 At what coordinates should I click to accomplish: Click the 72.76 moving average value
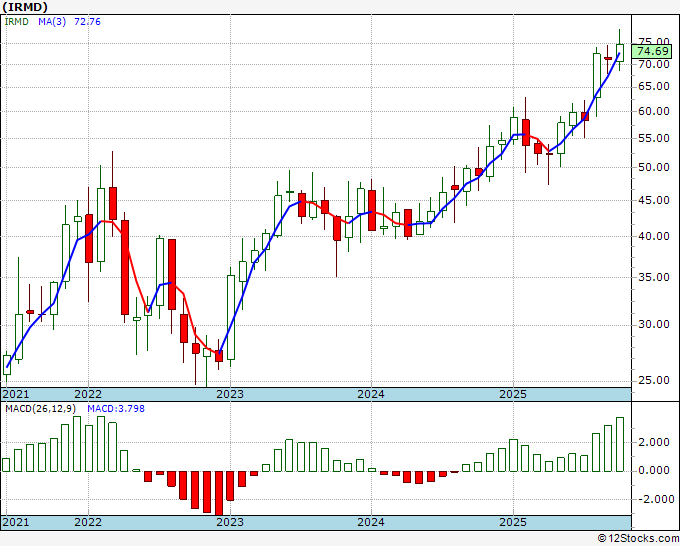click(x=87, y=21)
